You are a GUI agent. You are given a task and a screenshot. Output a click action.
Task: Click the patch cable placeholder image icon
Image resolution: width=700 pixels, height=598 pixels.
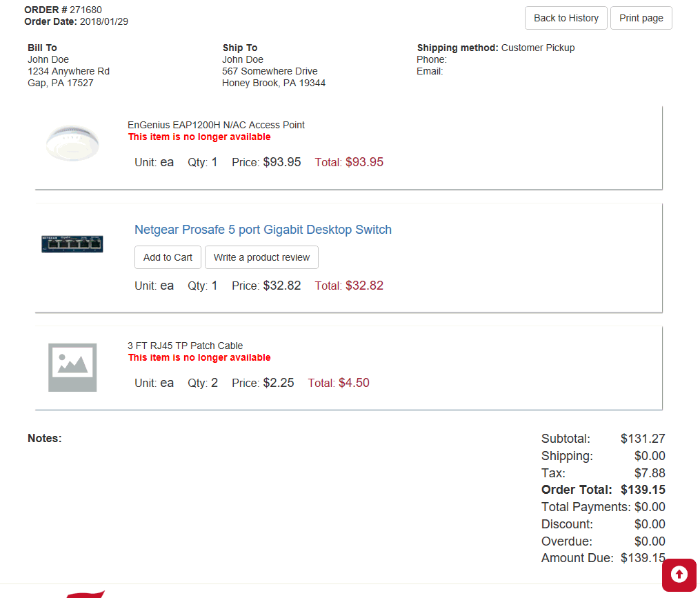tap(72, 368)
